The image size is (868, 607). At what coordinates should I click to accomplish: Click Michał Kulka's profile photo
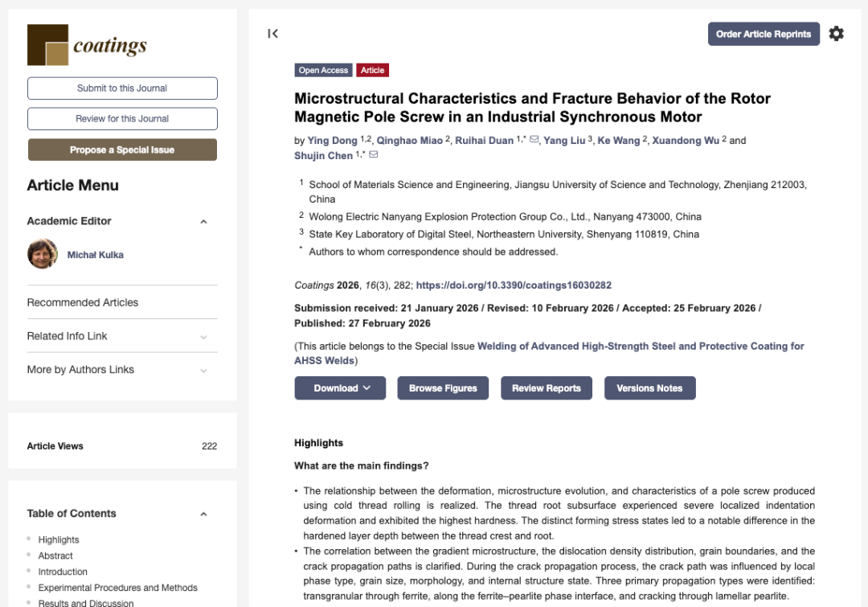point(43,254)
